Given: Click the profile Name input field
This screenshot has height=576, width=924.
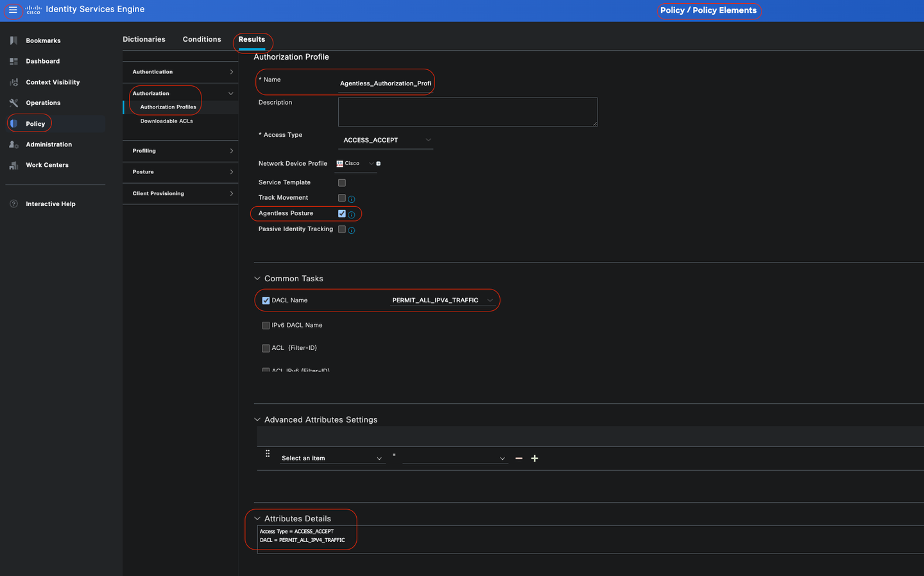Looking at the screenshot, I should (385, 83).
